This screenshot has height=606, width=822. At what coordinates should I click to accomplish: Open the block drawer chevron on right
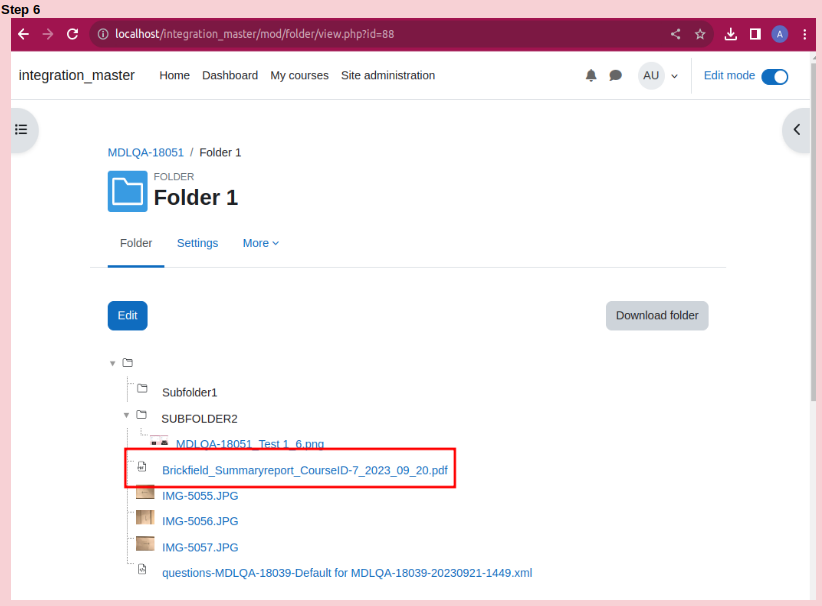[x=796, y=129]
